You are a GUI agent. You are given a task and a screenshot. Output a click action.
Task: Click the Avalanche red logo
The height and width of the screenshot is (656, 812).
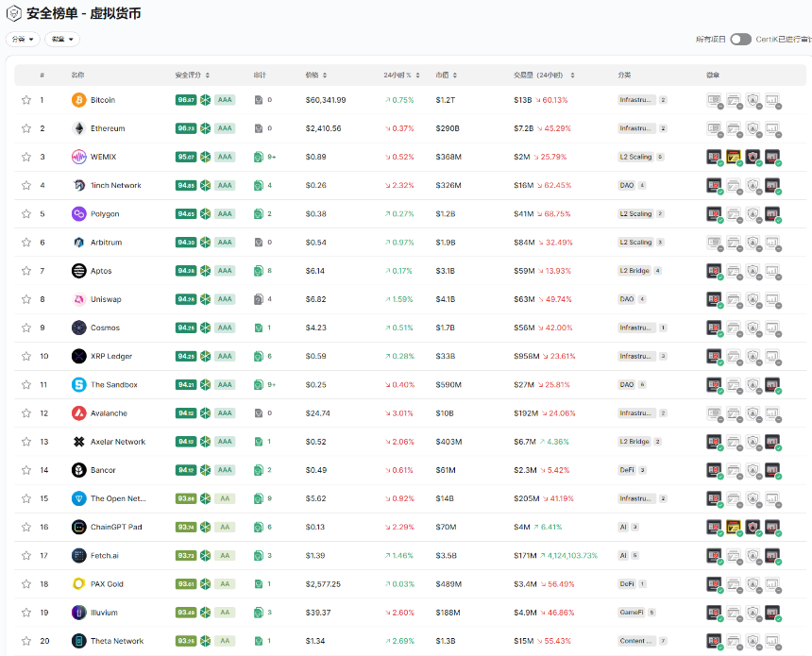click(x=78, y=413)
